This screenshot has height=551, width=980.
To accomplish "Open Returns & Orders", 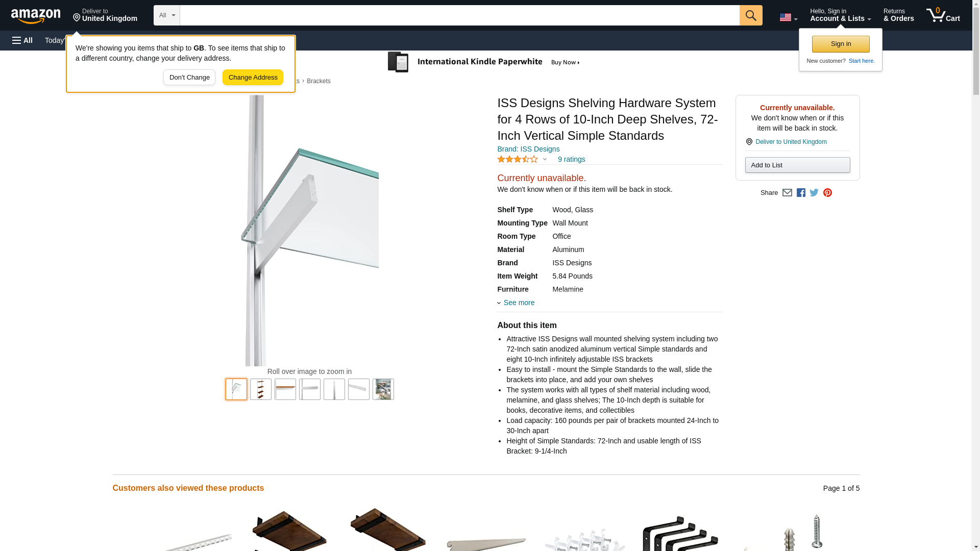I will tap(898, 15).
